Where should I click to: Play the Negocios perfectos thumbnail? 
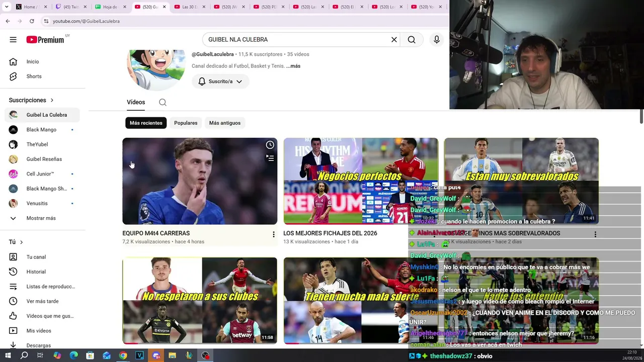[x=361, y=181]
